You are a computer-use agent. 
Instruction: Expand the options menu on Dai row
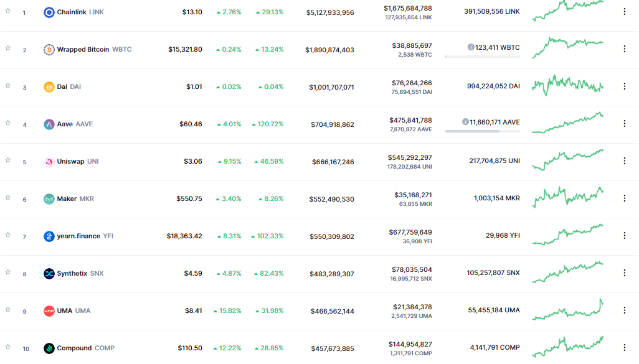coord(624,86)
